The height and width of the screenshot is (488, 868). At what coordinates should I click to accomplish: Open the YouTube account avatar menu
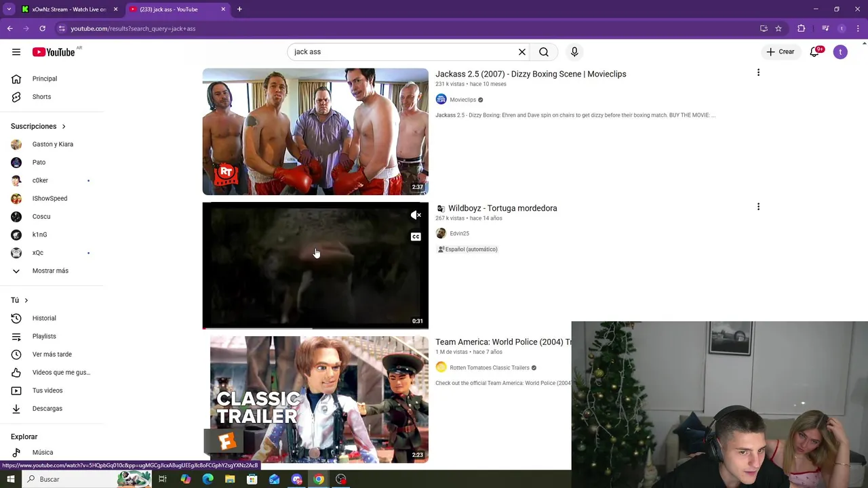840,52
